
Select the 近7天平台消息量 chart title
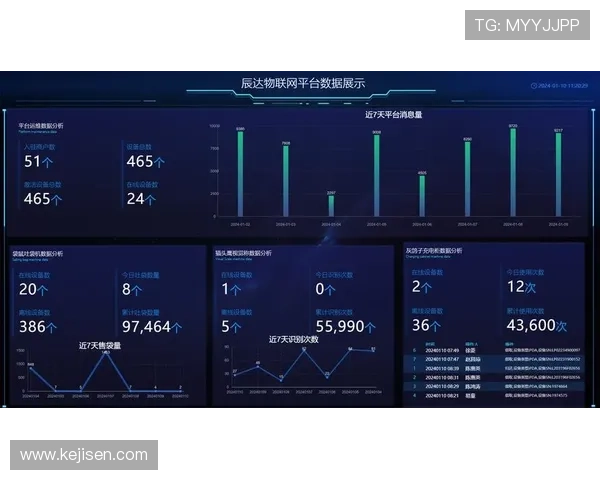point(393,115)
